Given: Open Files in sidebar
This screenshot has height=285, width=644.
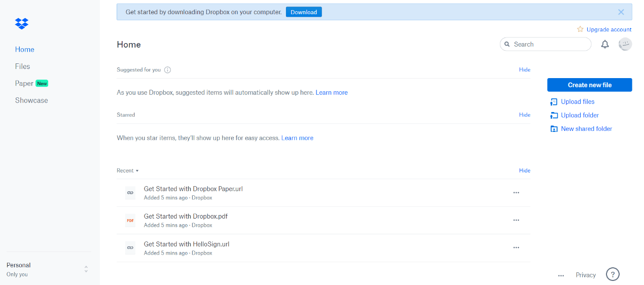Looking at the screenshot, I should 22,66.
